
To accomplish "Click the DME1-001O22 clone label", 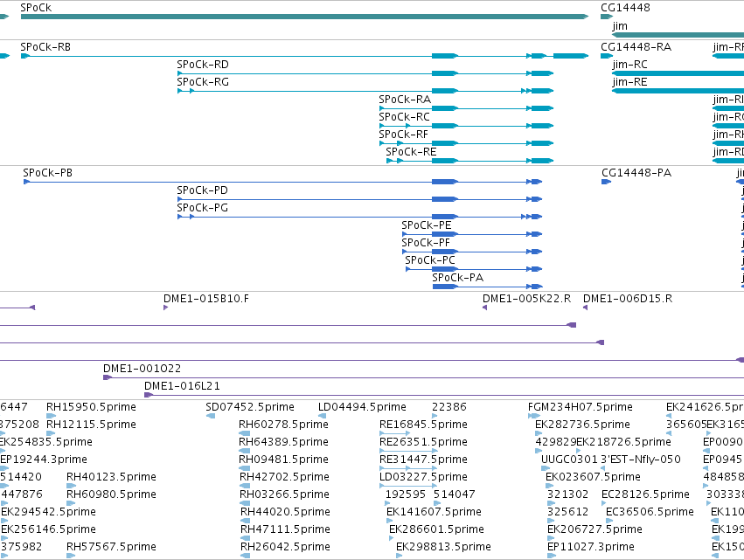I will point(142,369).
